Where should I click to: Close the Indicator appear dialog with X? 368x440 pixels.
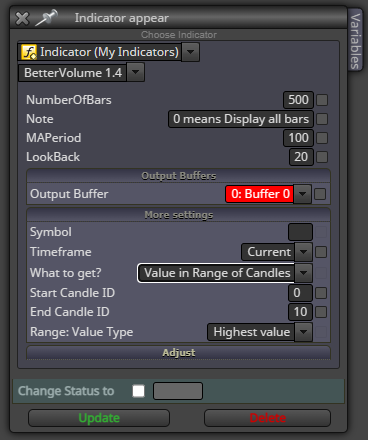[22, 18]
